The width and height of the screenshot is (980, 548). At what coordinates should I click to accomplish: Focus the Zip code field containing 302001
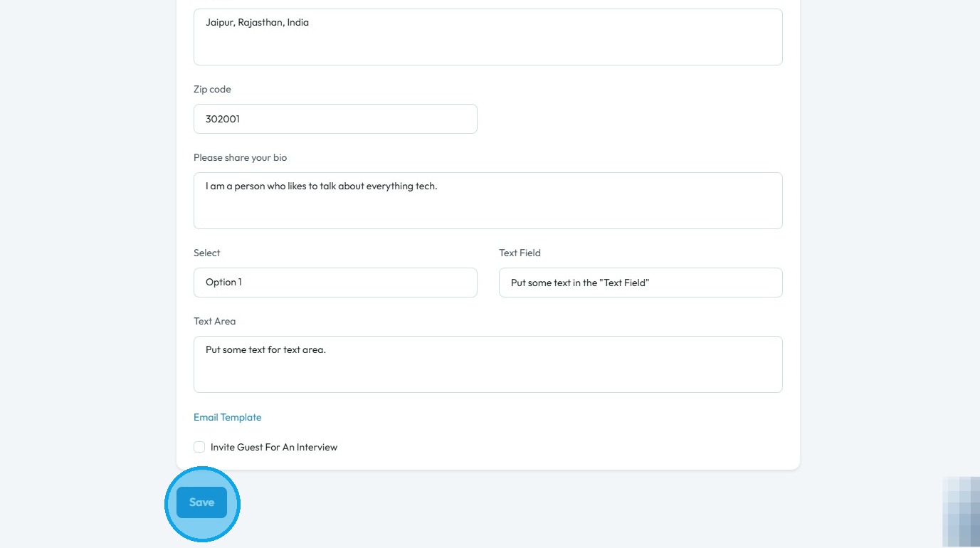335,119
